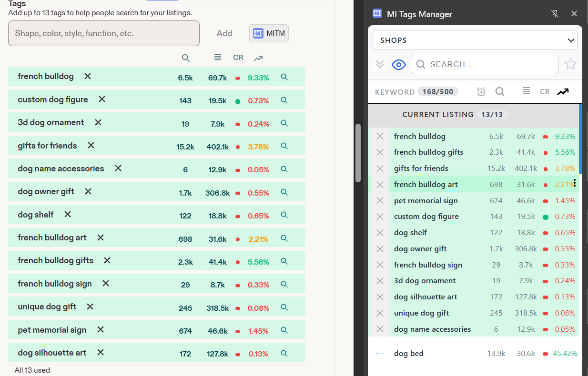Remove french bulldog sign from manager listing
Screen dimensions: 588x376
click(380, 265)
